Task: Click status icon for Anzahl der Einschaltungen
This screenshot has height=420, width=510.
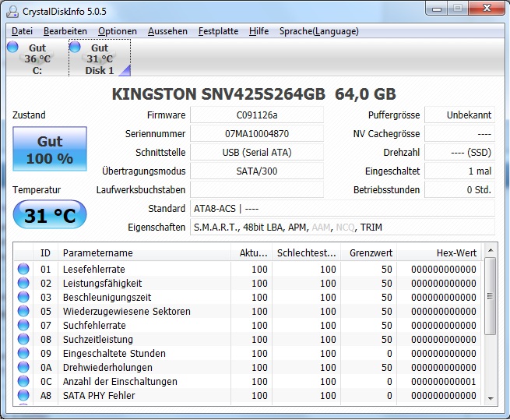Action: click(x=23, y=381)
